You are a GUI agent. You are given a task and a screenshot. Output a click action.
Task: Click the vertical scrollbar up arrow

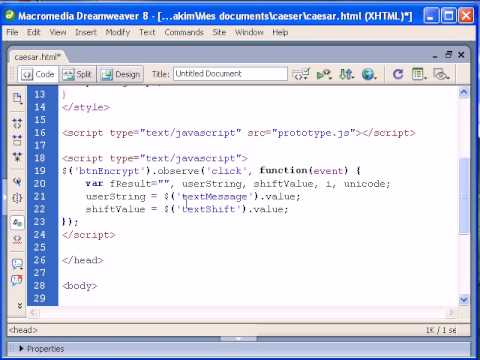pos(463,92)
